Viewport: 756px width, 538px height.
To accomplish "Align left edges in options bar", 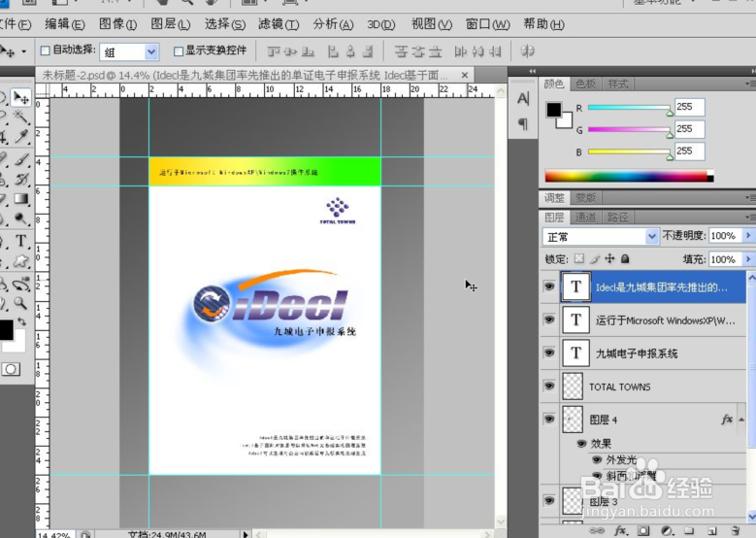I will 333,51.
